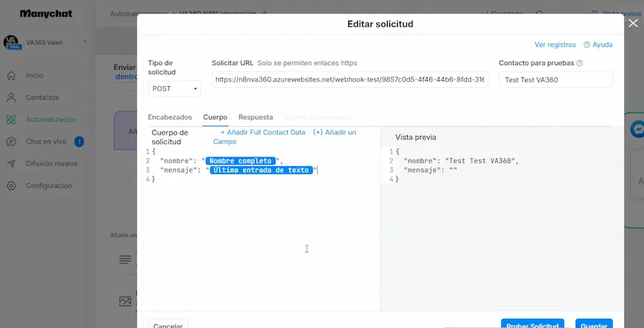Click the Vista previa label
This screenshot has width=644, height=328.
[x=416, y=138]
